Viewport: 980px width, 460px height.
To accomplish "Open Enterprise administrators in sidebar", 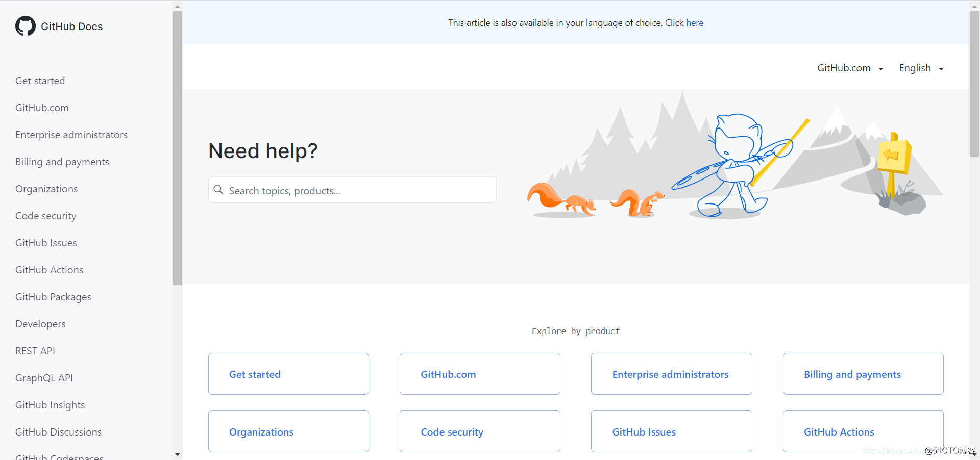I will point(71,135).
